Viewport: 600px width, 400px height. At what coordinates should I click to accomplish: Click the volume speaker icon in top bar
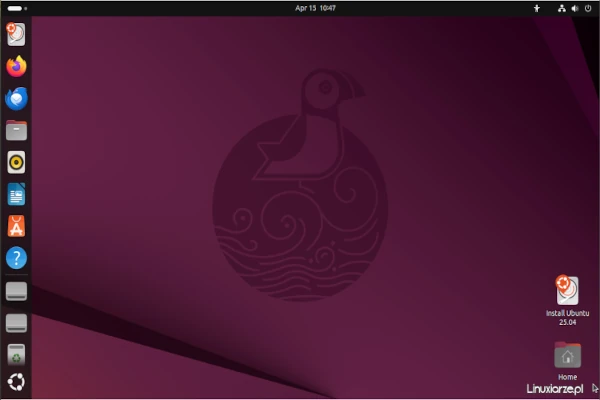coord(573,8)
